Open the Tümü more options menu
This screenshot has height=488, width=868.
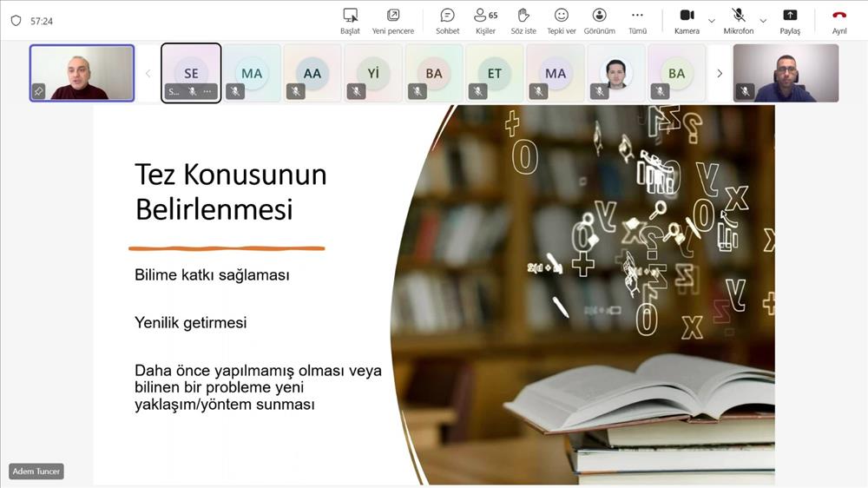click(637, 21)
